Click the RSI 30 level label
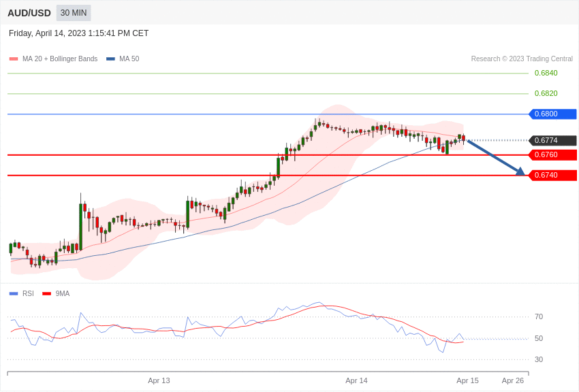This screenshot has width=579, height=392. point(539,359)
